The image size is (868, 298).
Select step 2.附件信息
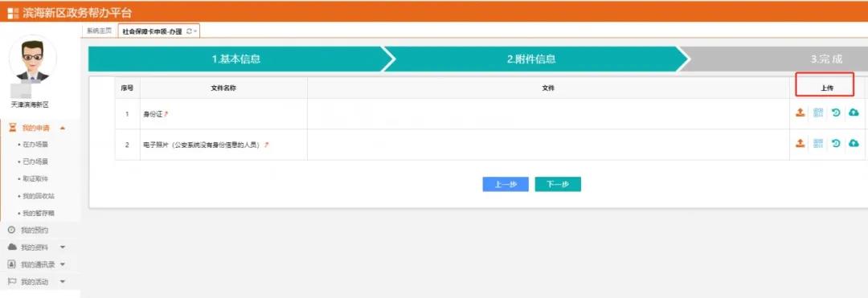(x=531, y=59)
